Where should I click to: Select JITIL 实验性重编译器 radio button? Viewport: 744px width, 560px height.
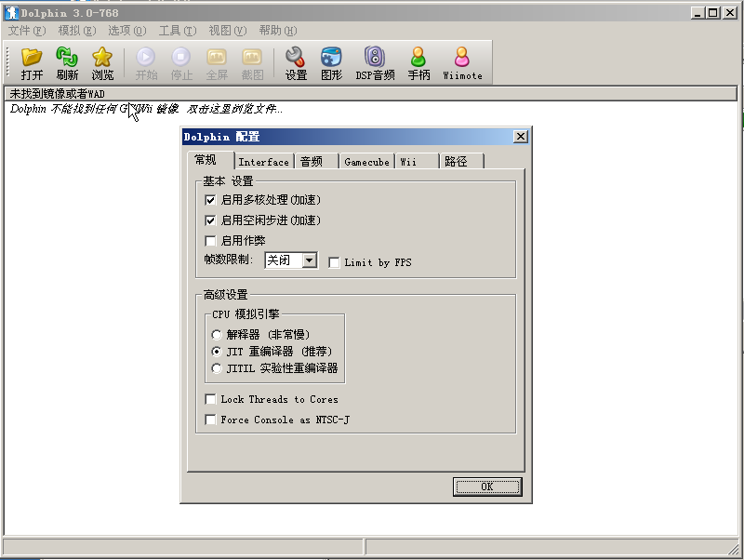pyautogui.click(x=217, y=368)
